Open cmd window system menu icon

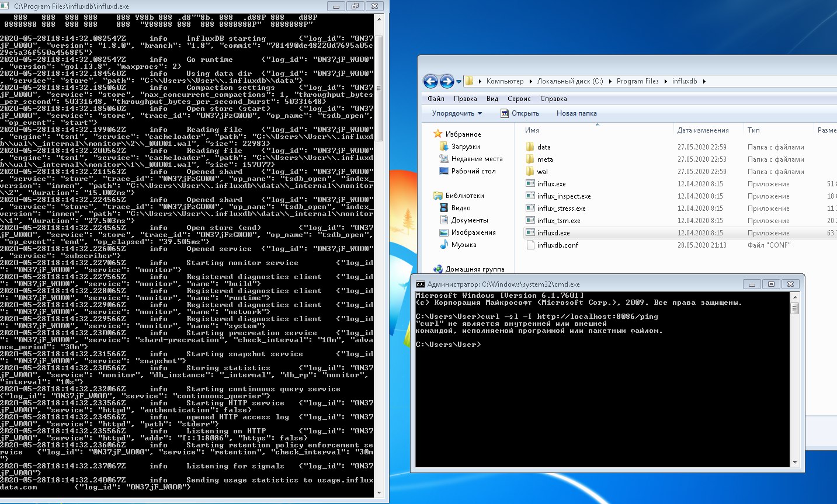[420, 284]
